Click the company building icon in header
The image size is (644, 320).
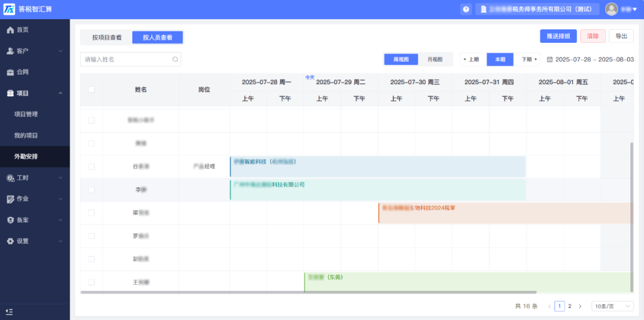tap(484, 9)
